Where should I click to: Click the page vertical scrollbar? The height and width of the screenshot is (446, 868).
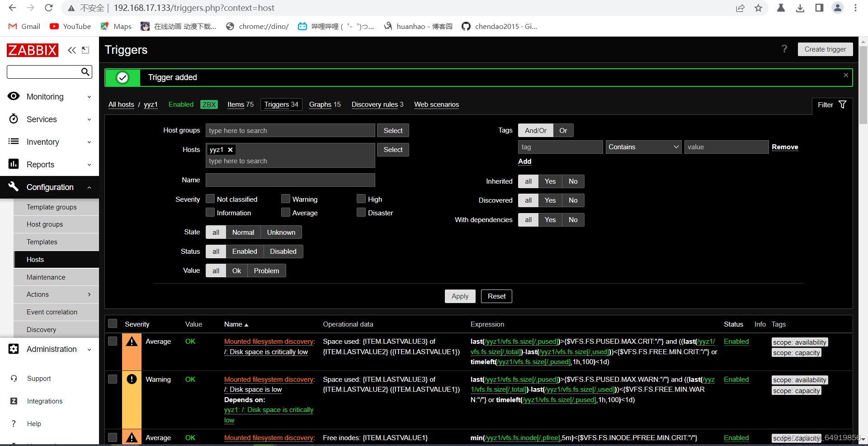click(x=863, y=84)
